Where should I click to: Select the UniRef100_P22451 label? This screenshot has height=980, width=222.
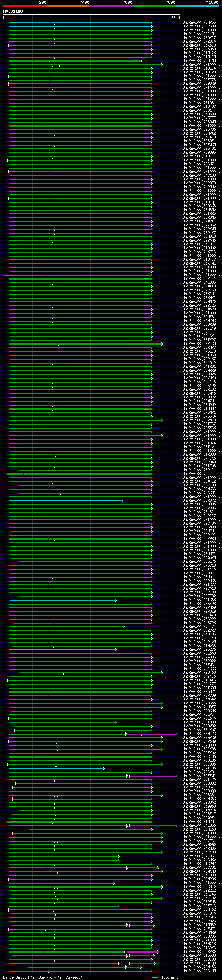coord(199,34)
